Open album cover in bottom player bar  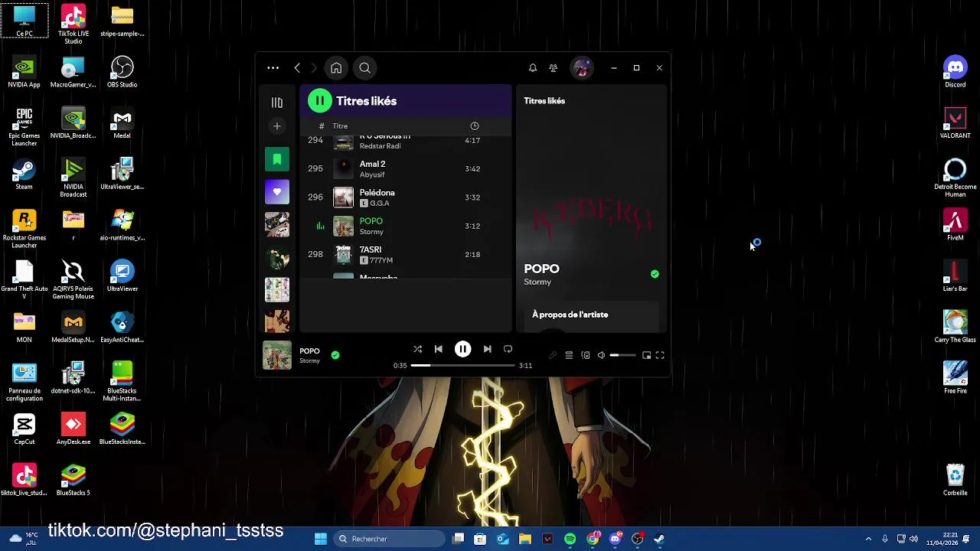point(277,355)
